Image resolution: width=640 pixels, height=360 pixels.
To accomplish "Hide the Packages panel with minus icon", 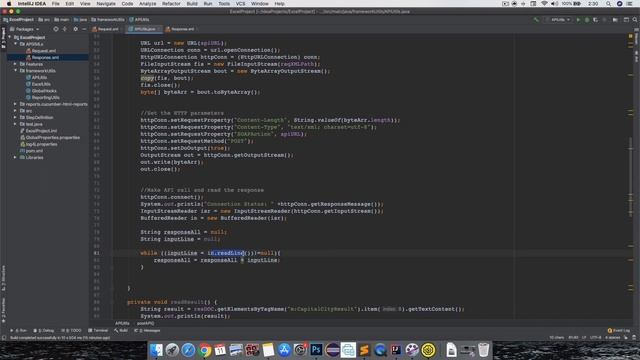I will (84, 29).
